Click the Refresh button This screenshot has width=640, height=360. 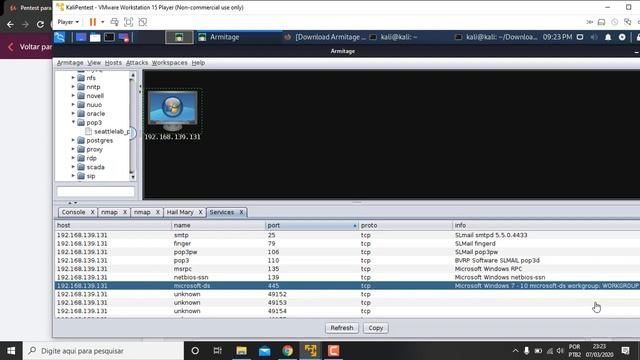[x=342, y=328]
